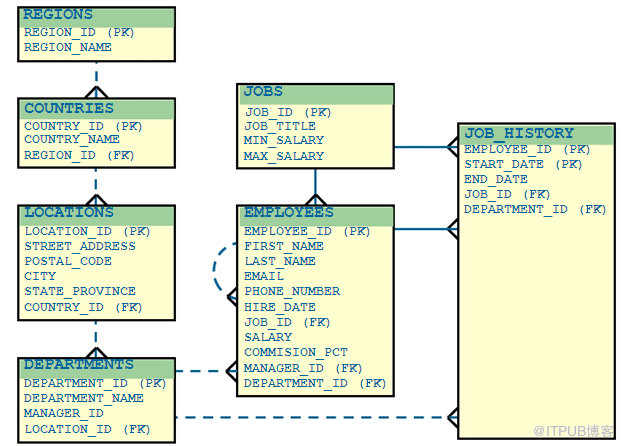The height and width of the screenshot is (446, 623).
Task: Click the COUNTRY_NAME column text
Action: [x=72, y=139]
